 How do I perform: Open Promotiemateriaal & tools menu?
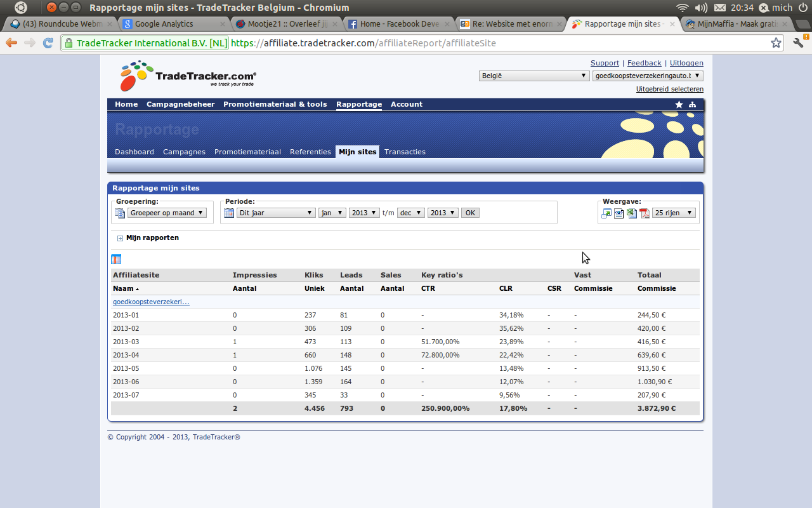(x=275, y=104)
